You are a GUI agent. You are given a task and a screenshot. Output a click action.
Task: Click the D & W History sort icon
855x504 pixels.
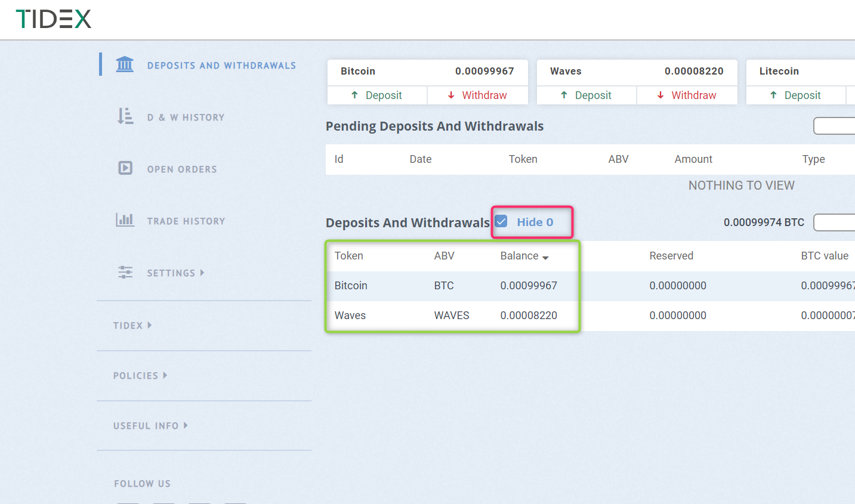125,116
